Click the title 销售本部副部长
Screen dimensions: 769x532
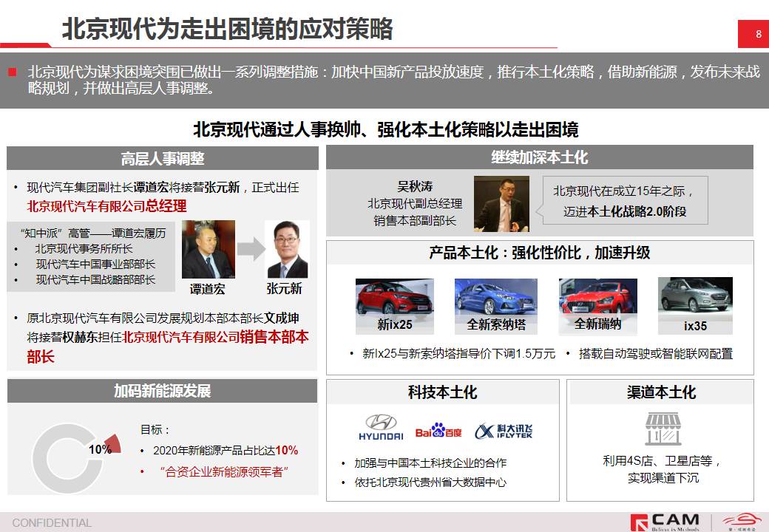pyautogui.click(x=415, y=221)
